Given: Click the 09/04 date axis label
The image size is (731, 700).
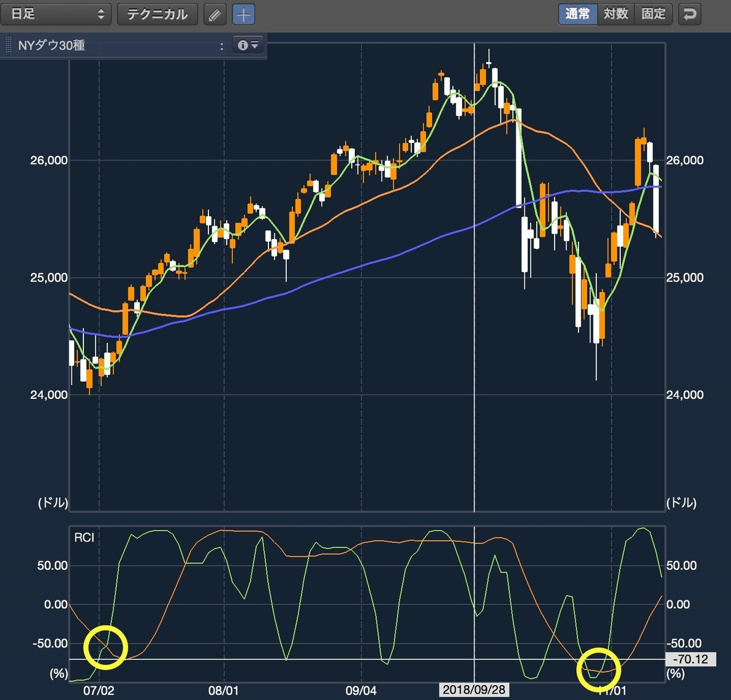Looking at the screenshot, I should tap(361, 690).
